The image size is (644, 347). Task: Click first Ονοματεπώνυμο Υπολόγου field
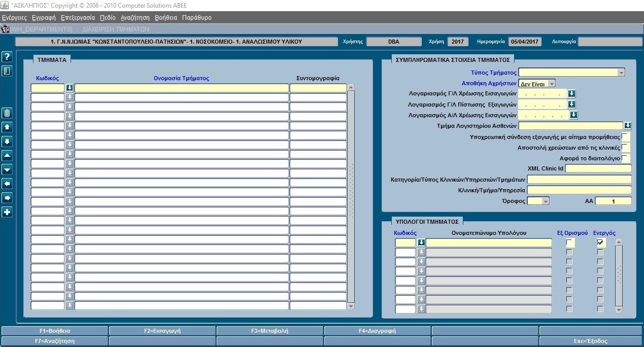click(x=489, y=242)
